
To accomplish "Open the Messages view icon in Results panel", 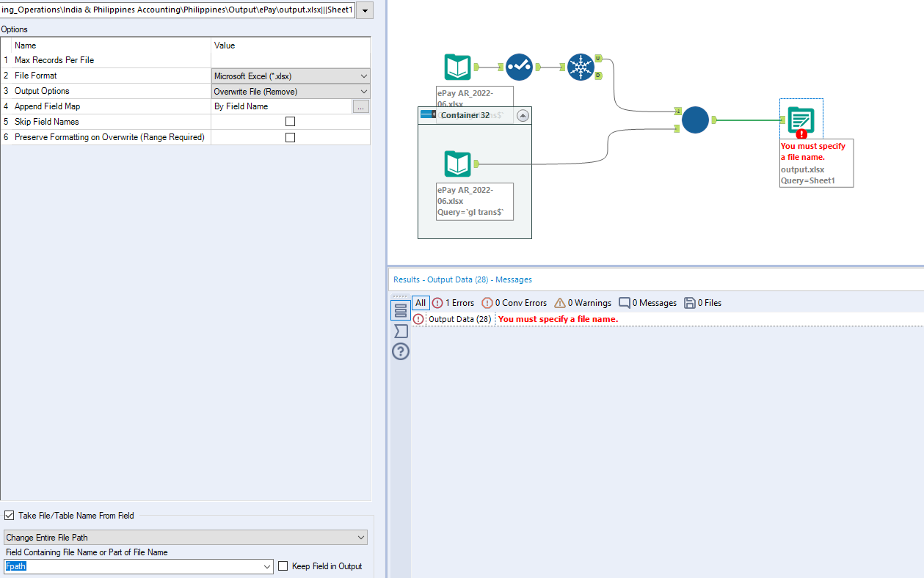I will (x=400, y=310).
